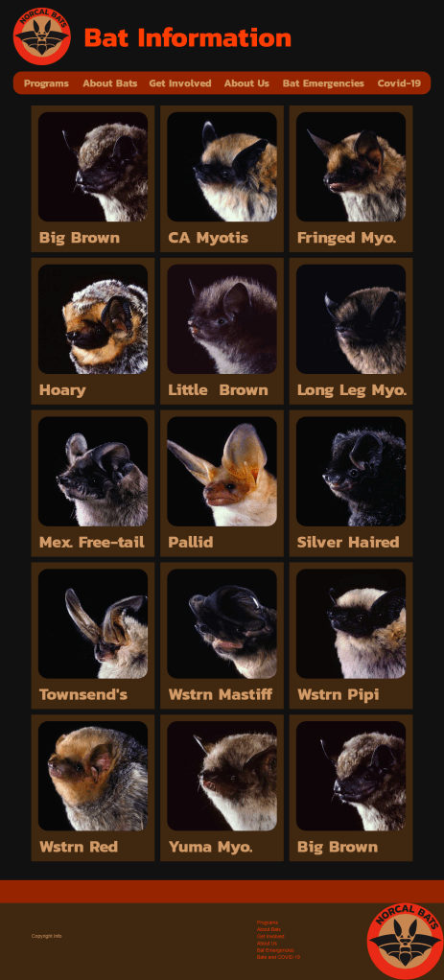The image size is (444, 980).
Task: Click the Covid-19 navigation item
Action: (399, 83)
